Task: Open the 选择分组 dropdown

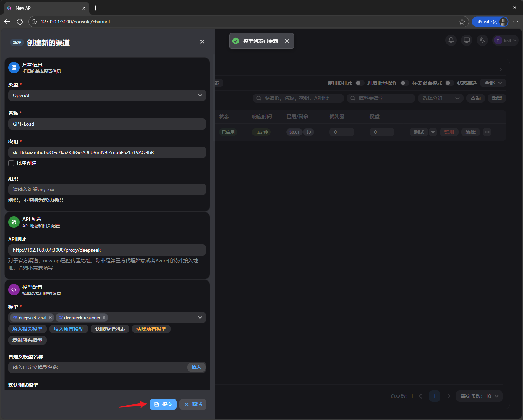Action: (440, 98)
